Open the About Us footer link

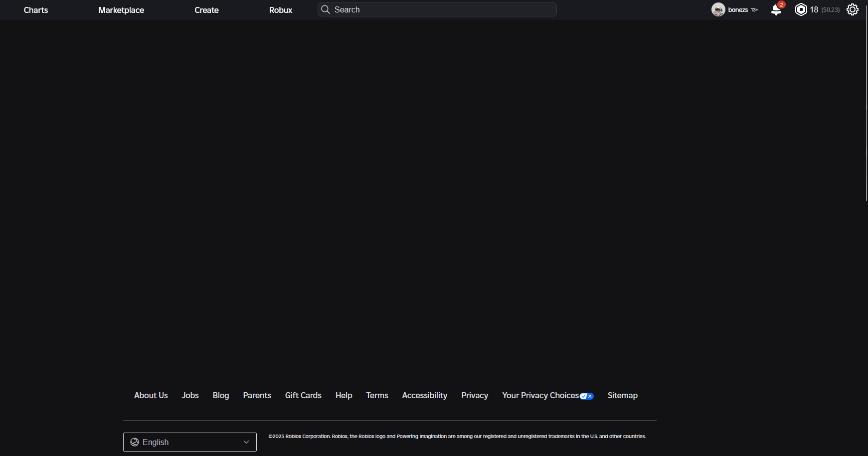(151, 395)
